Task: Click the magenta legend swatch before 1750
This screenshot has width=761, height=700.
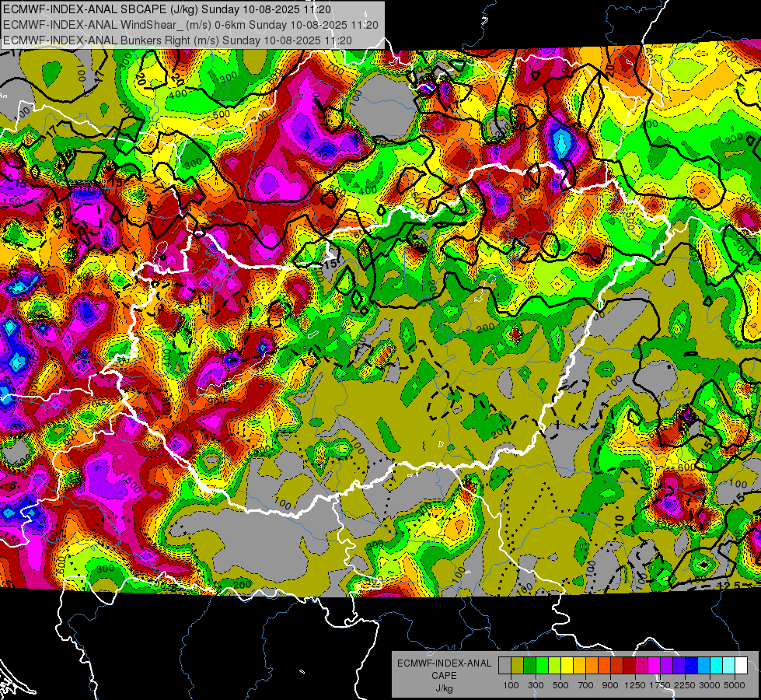Action: tap(655, 666)
